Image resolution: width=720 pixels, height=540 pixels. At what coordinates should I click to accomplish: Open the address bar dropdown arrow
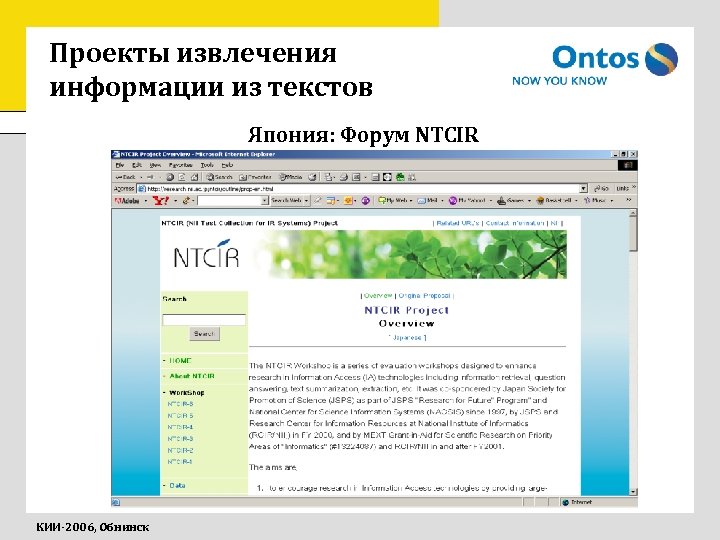click(x=583, y=188)
